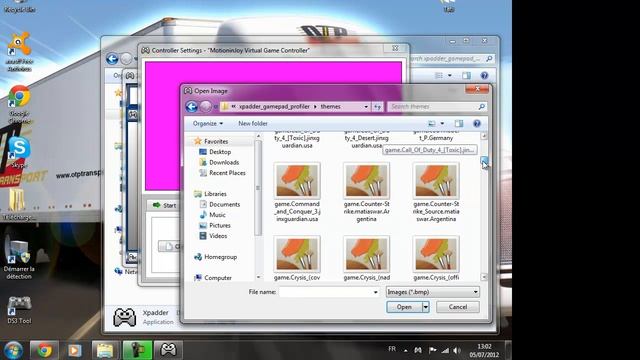
Task: Open Pictures library
Action: [219, 225]
